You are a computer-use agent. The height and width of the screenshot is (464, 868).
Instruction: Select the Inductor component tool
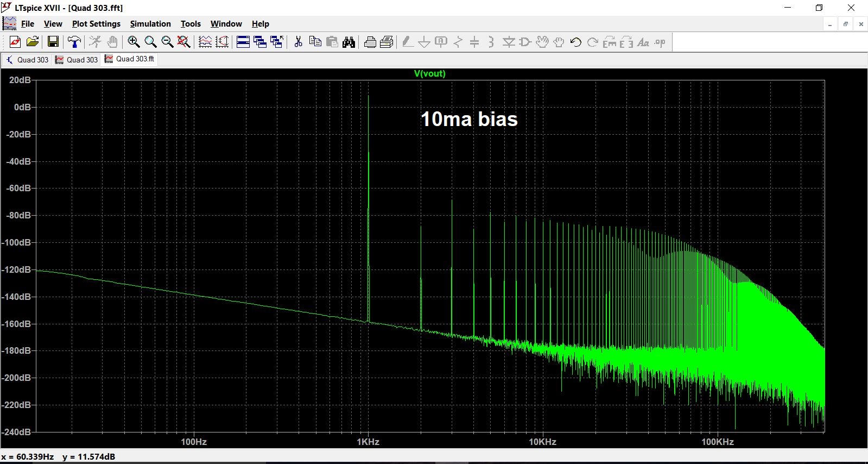pos(491,42)
